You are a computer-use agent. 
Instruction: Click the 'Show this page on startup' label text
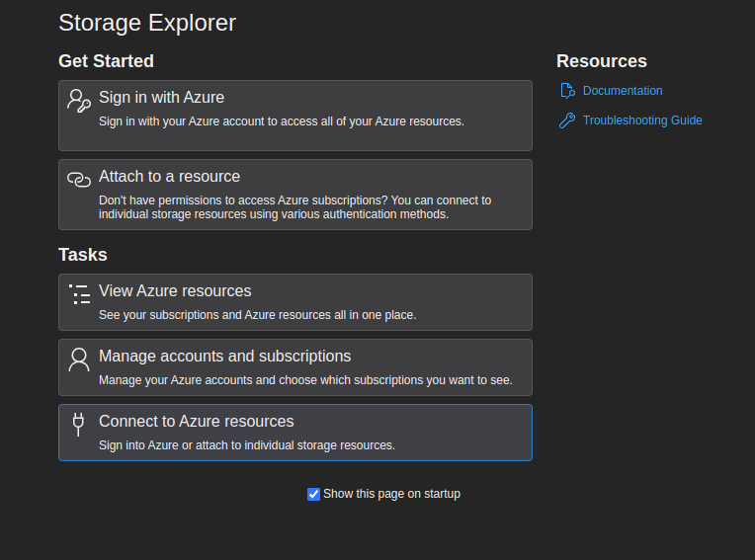tap(391, 494)
